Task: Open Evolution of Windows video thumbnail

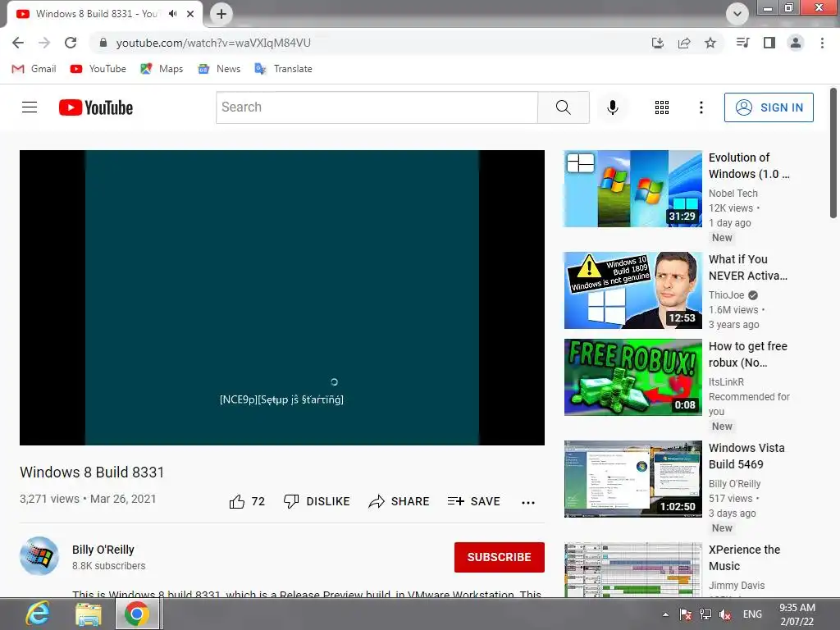Action: (632, 189)
